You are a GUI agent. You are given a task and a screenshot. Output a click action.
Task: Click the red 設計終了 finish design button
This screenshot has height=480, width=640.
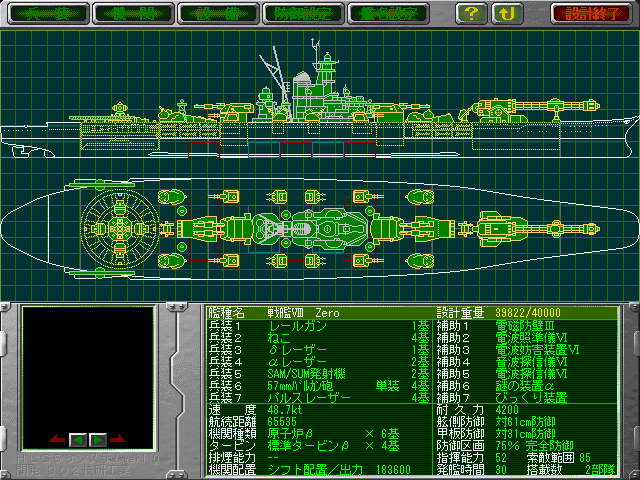pyautogui.click(x=592, y=14)
